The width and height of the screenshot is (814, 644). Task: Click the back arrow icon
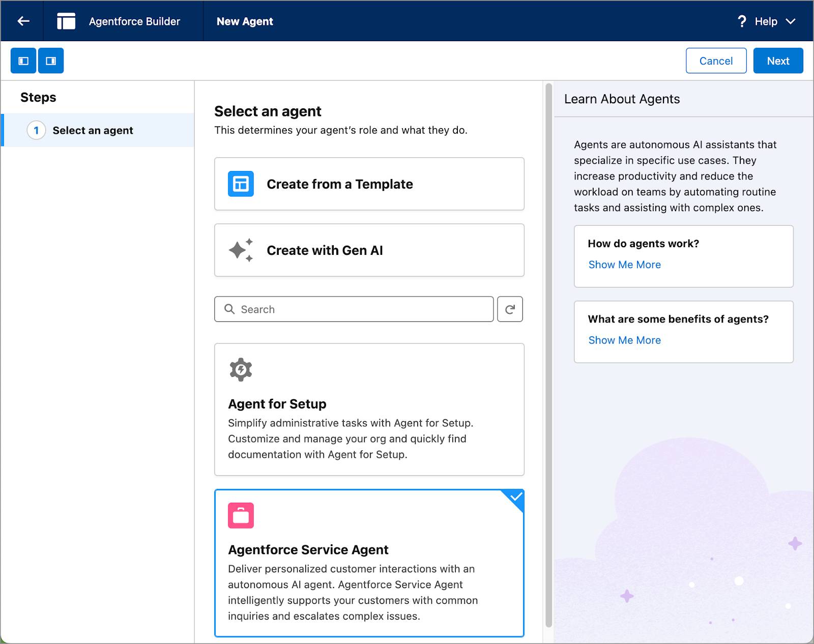(x=23, y=21)
